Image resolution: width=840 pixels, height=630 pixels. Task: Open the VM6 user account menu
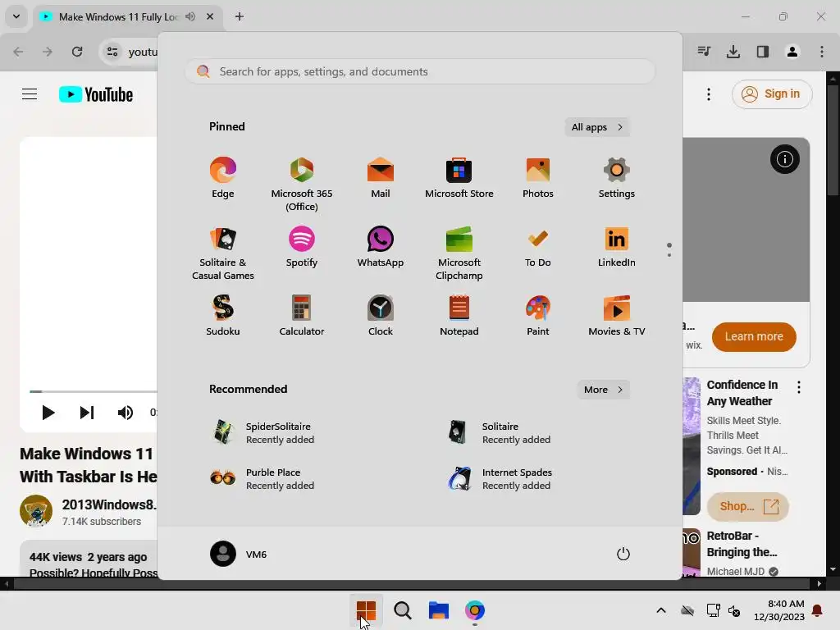[x=239, y=554]
